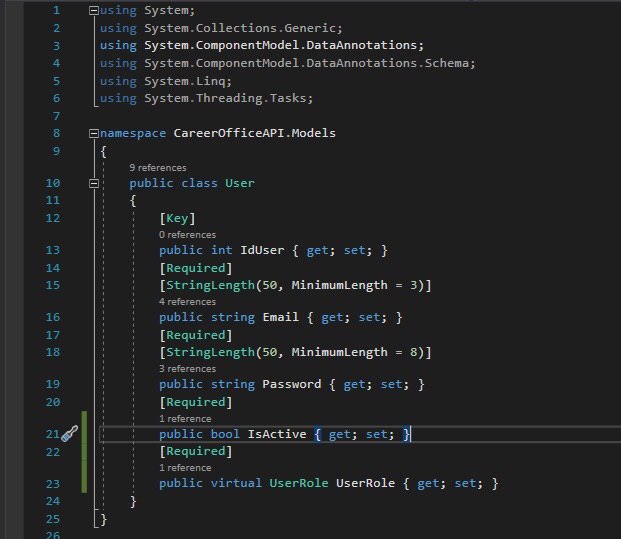Image resolution: width=621 pixels, height=539 pixels.
Task: Click the [Required] attribute on line 22
Action: point(196,451)
